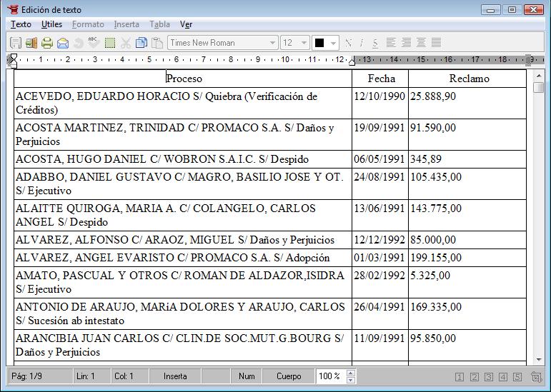Click the Select all dashed-square icon
This screenshot has width=551, height=392.
click(x=110, y=43)
